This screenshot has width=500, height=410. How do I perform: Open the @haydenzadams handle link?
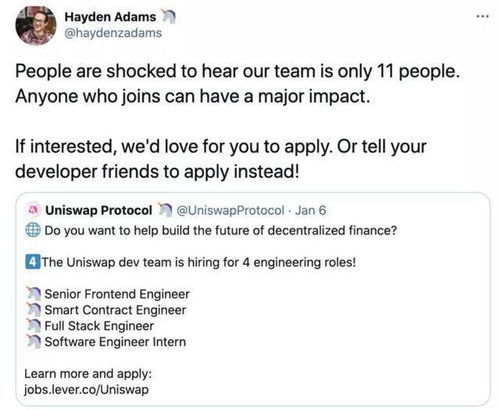[x=113, y=33]
